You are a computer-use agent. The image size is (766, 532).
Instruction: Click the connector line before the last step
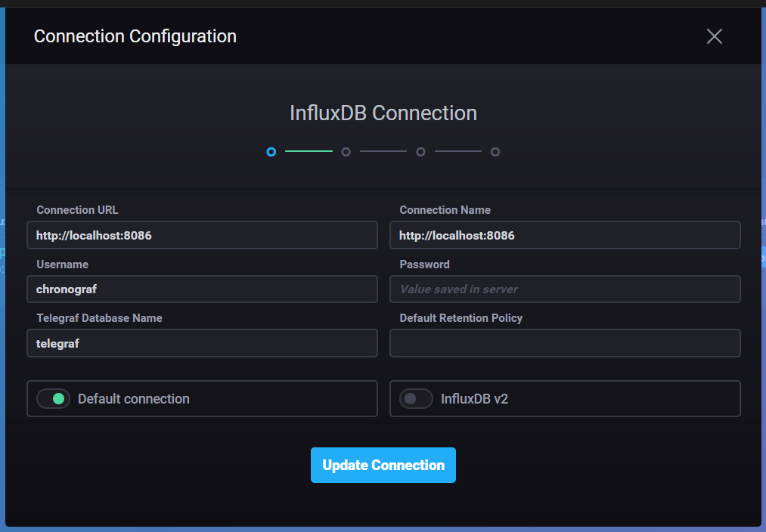(x=457, y=151)
